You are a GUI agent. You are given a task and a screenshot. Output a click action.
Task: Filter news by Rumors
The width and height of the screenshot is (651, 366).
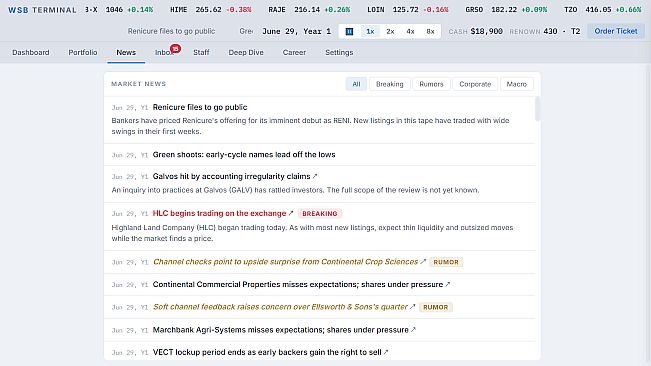tap(431, 84)
